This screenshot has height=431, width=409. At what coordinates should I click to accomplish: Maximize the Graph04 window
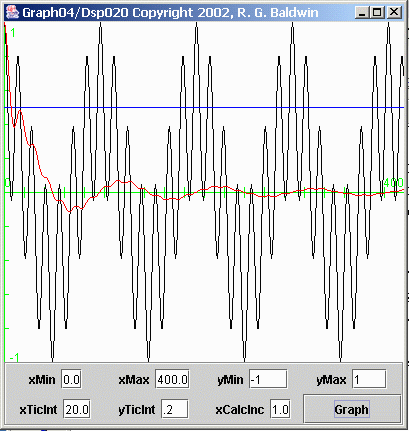tap(377, 13)
